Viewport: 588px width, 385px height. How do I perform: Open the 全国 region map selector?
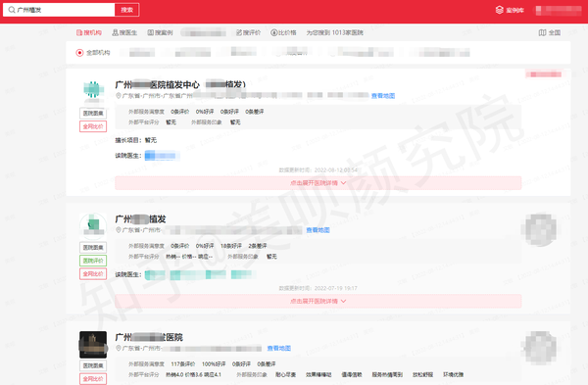(550, 32)
